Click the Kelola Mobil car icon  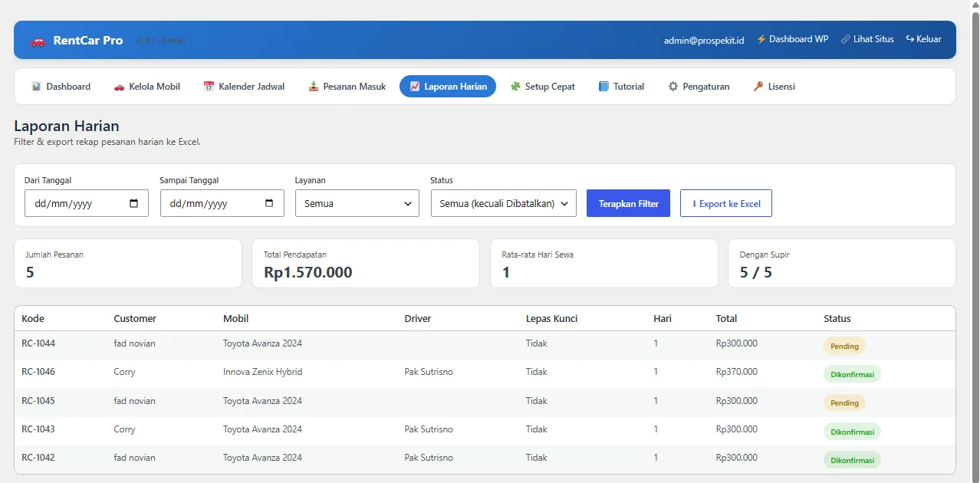click(x=119, y=87)
